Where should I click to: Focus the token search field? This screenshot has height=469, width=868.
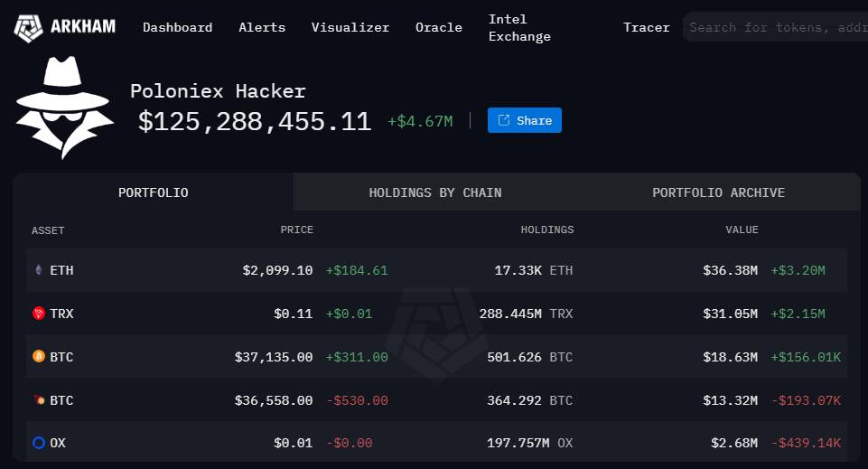click(x=775, y=27)
